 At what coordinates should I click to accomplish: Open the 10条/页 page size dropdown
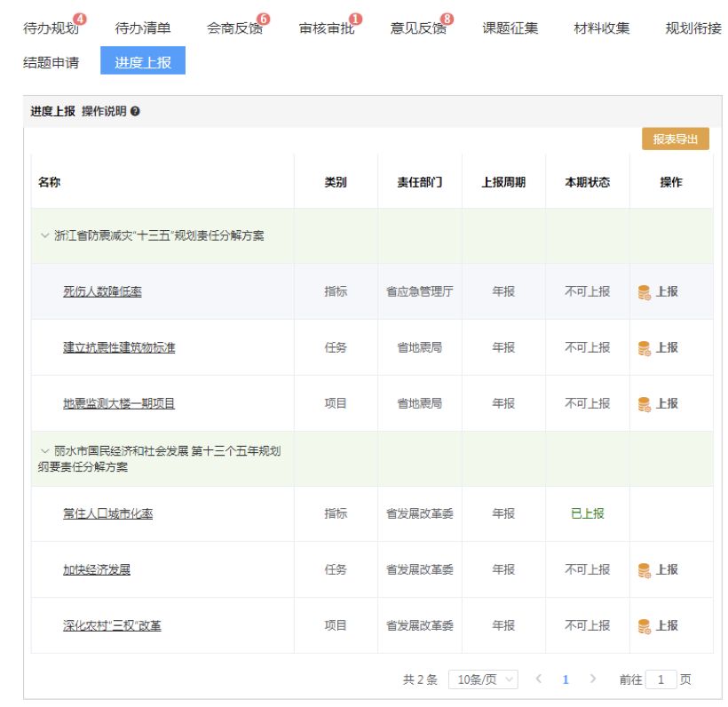483,679
